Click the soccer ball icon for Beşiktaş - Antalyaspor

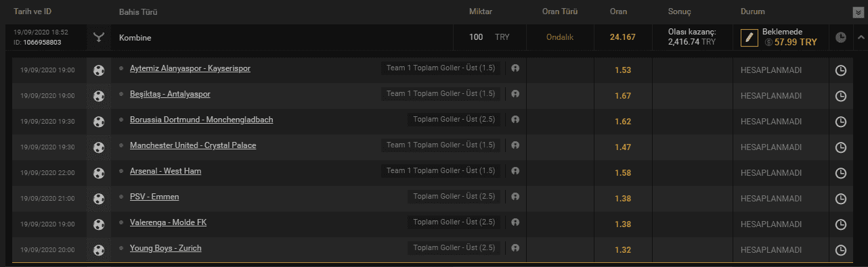click(99, 96)
